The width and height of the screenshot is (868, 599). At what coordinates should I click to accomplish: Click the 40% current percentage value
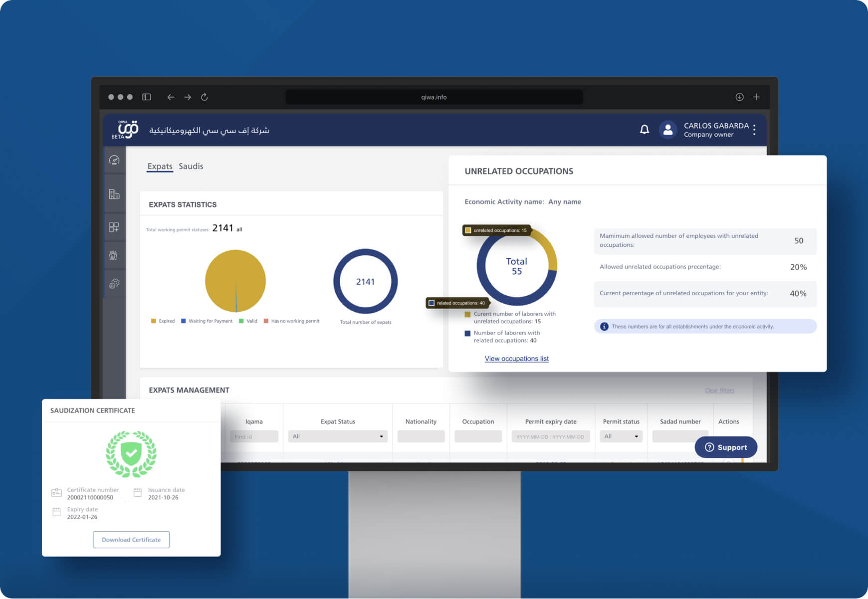(798, 294)
